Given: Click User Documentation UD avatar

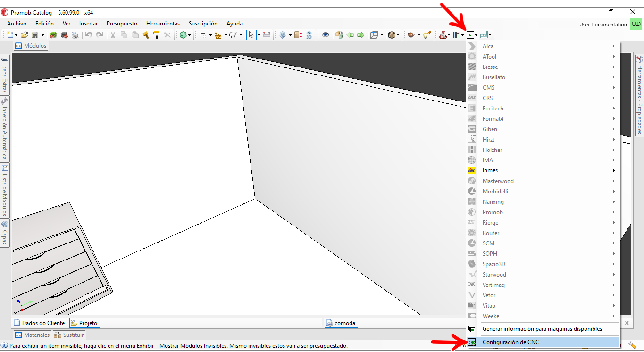Looking at the screenshot, I should click(x=636, y=24).
